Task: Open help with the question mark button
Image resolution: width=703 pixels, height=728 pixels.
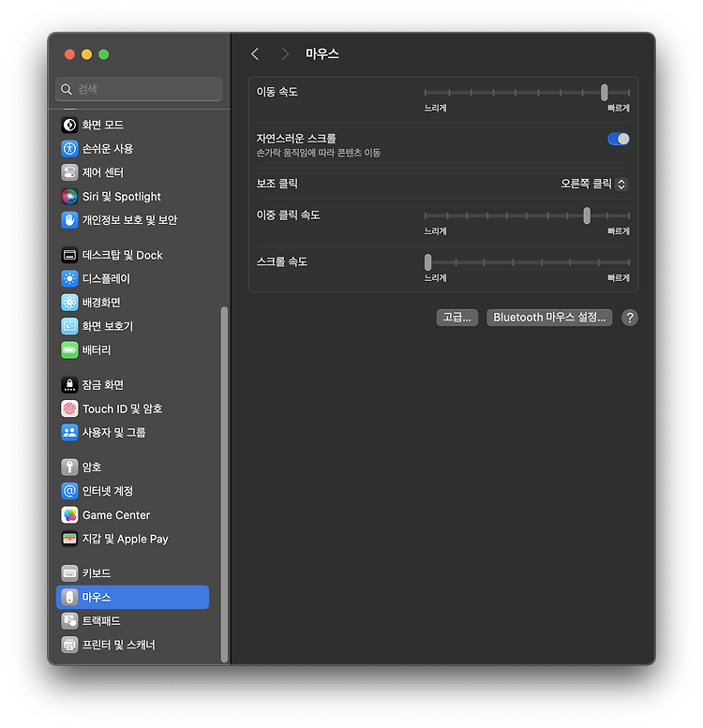Action: tap(630, 318)
